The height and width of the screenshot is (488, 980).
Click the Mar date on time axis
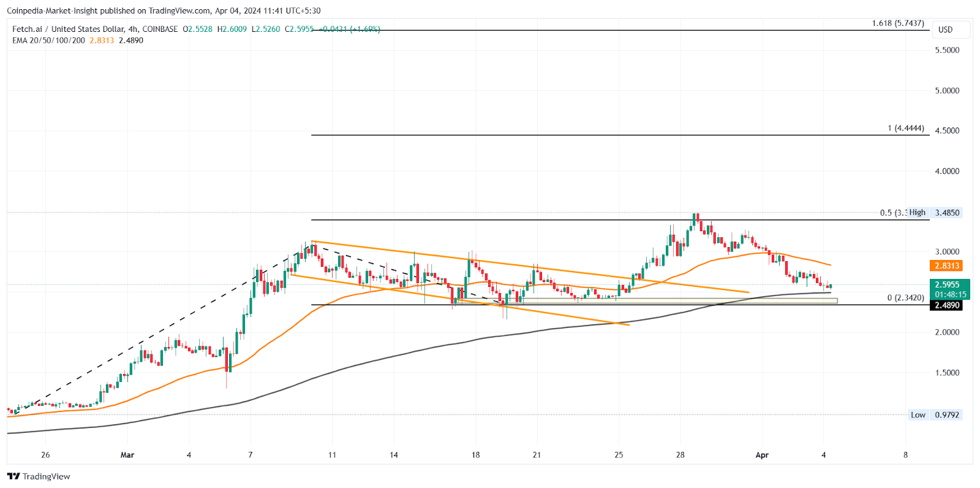pyautogui.click(x=127, y=455)
